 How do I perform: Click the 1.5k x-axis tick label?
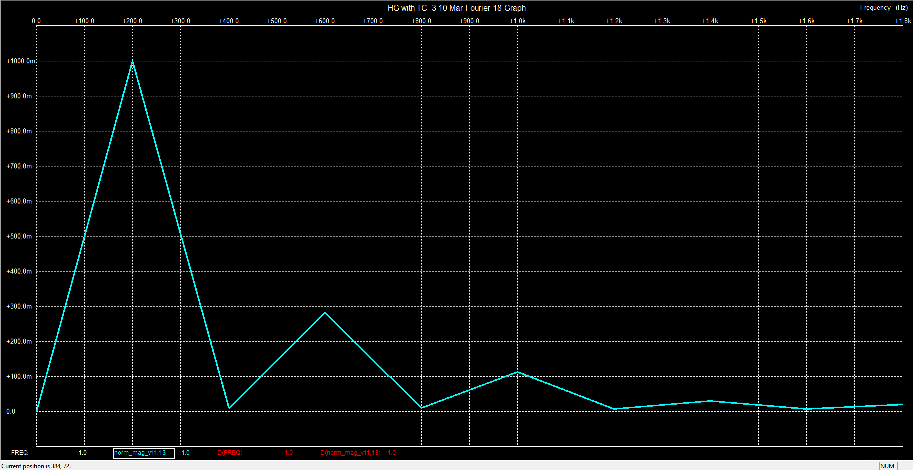(758, 20)
